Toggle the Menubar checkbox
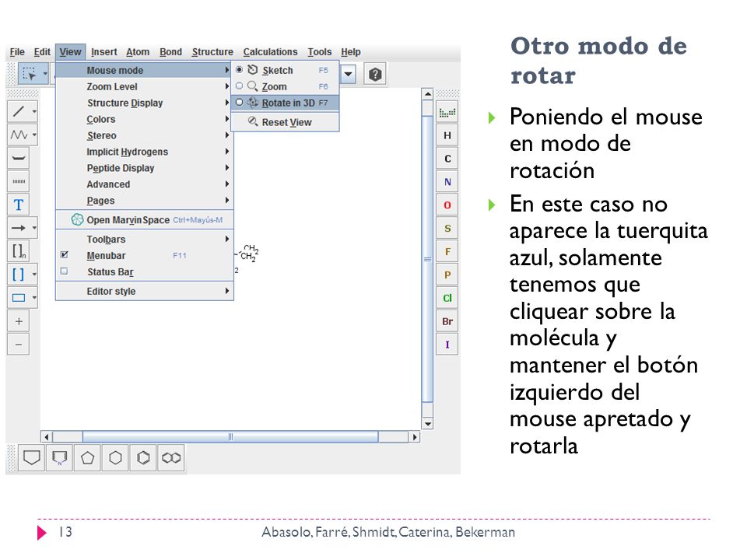Screen dimensions: 747x560 (65, 255)
